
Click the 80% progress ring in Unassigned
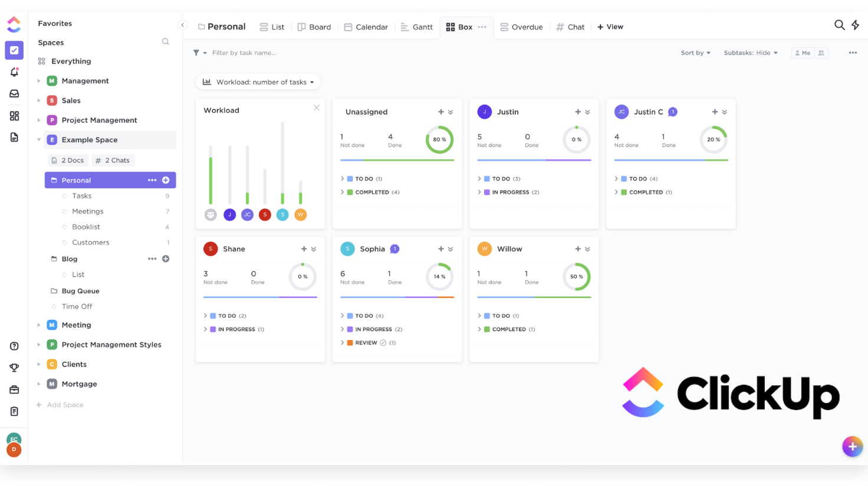(x=440, y=140)
